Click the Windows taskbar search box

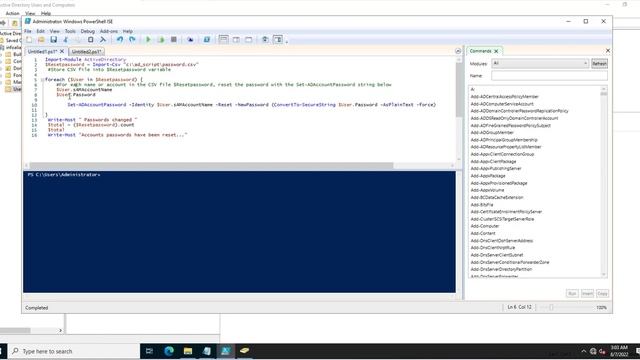[75, 351]
